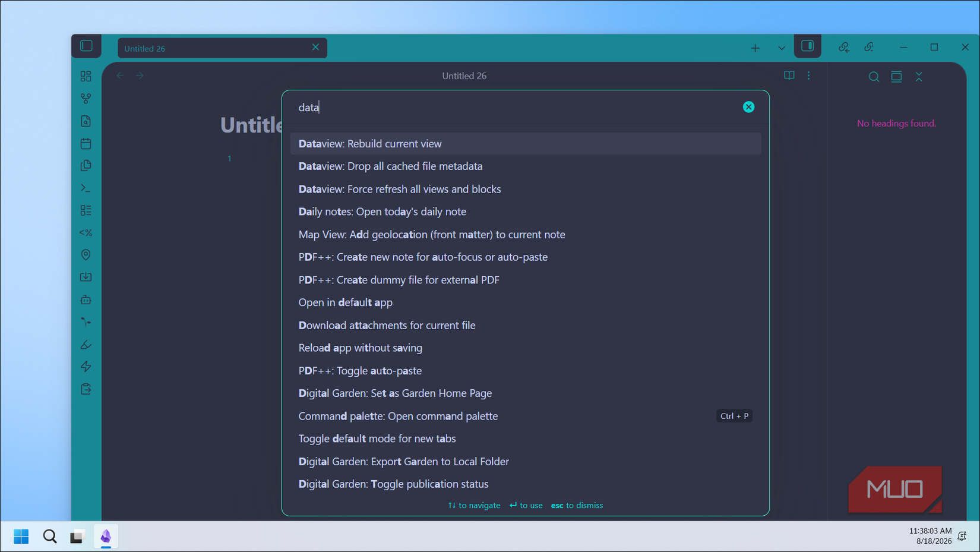980x552 pixels.
Task: Open the notifications bell in system tray
Action: tap(962, 536)
